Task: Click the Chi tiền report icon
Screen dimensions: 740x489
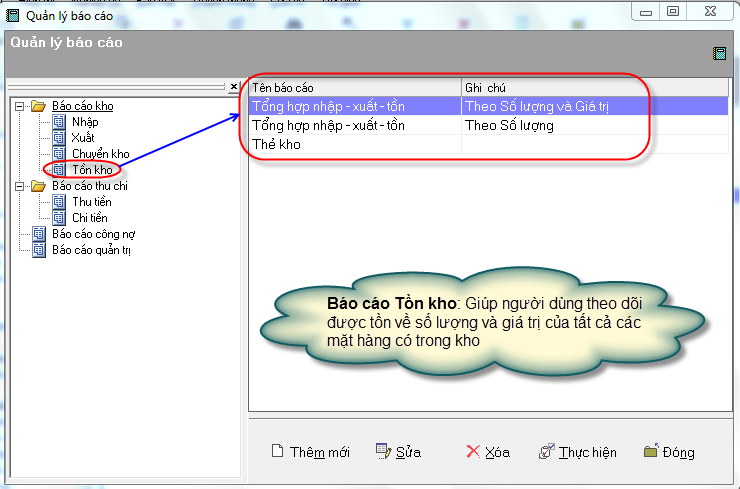Action: [58, 218]
